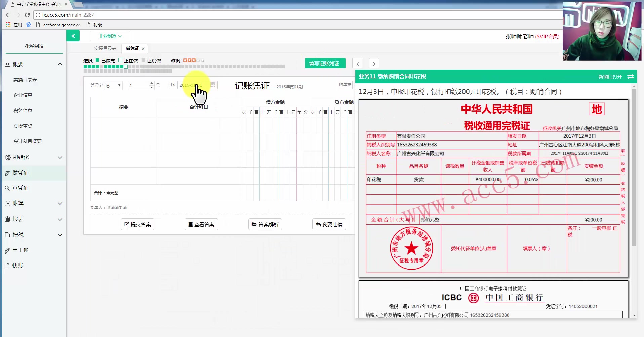Check the 还没做 progress checkbox
644x337 pixels.
coord(143,60)
